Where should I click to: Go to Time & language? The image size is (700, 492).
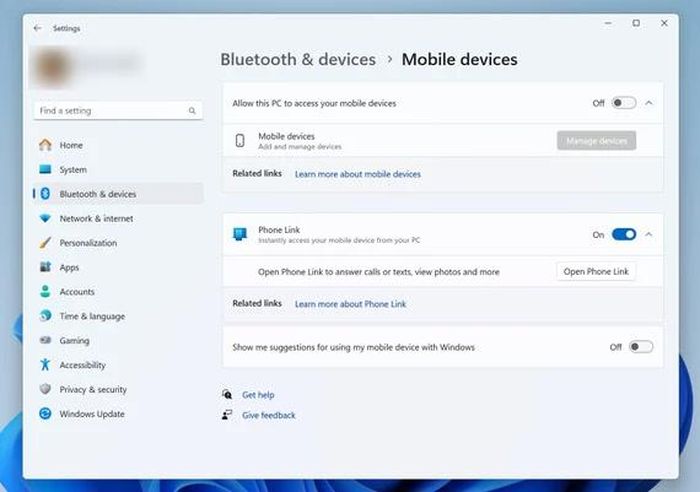point(118,316)
